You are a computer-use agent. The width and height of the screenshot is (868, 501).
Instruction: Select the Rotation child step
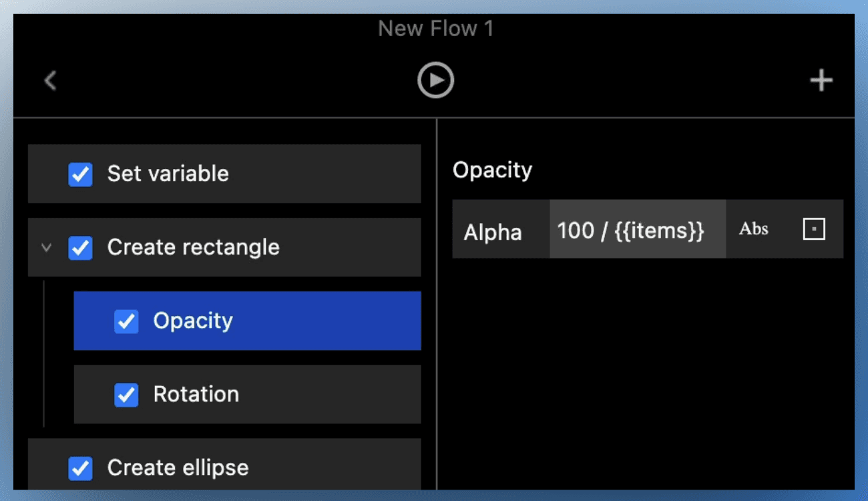tap(300, 395)
